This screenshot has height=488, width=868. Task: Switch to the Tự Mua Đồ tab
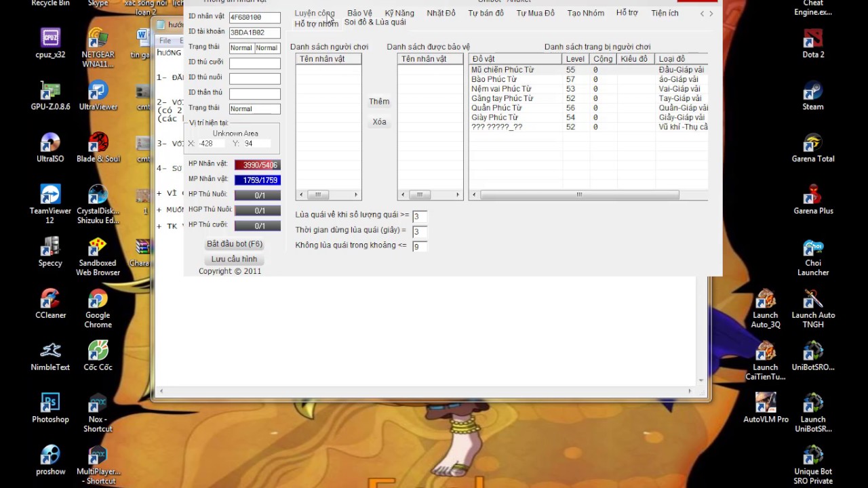click(535, 13)
